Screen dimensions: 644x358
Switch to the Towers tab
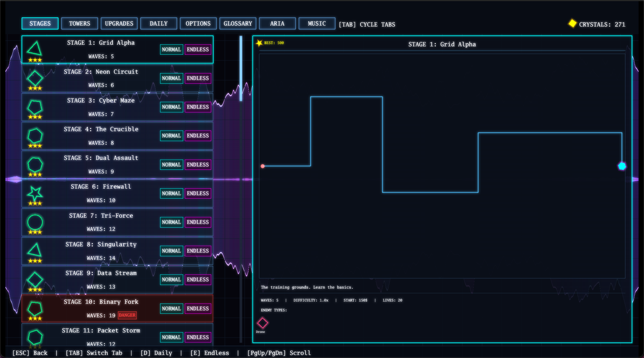pos(80,24)
